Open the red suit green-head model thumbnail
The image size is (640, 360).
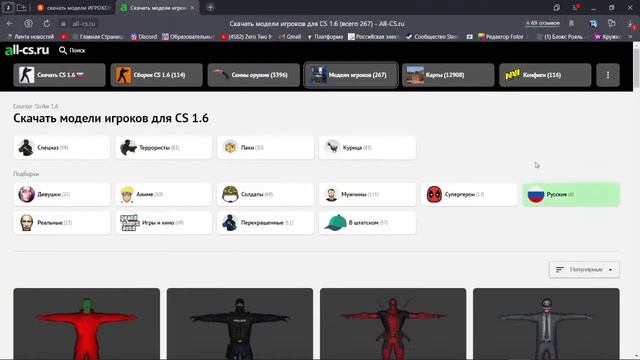(87, 324)
